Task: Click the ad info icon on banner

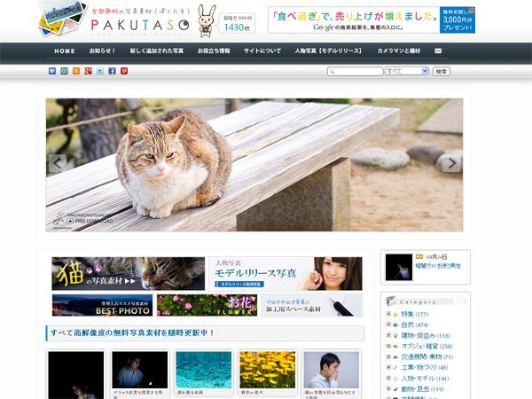Action: pyautogui.click(x=472, y=10)
